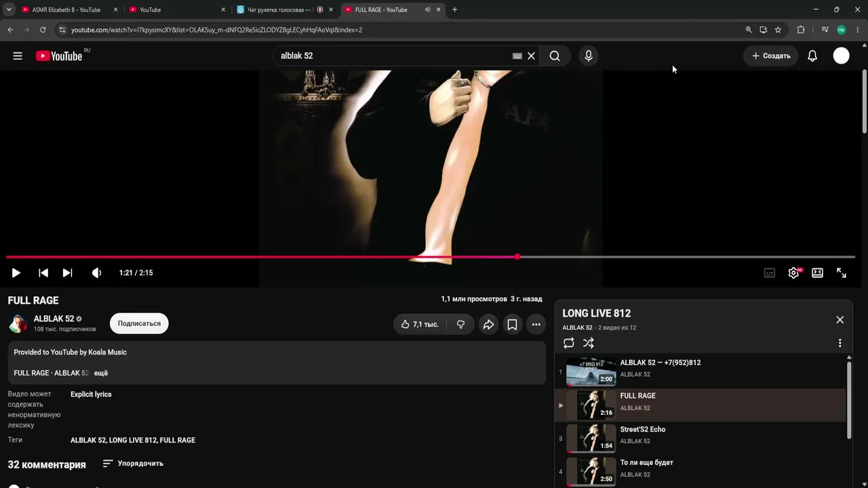This screenshot has width=868, height=488.
Task: Mute the FULL RAGE tab audio icon
Action: point(428,9)
